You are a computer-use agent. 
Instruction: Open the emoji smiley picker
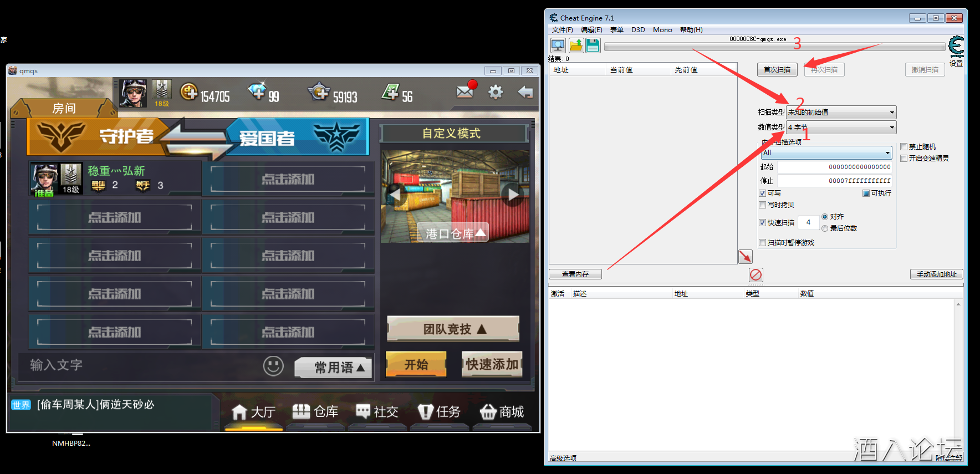coord(273,366)
